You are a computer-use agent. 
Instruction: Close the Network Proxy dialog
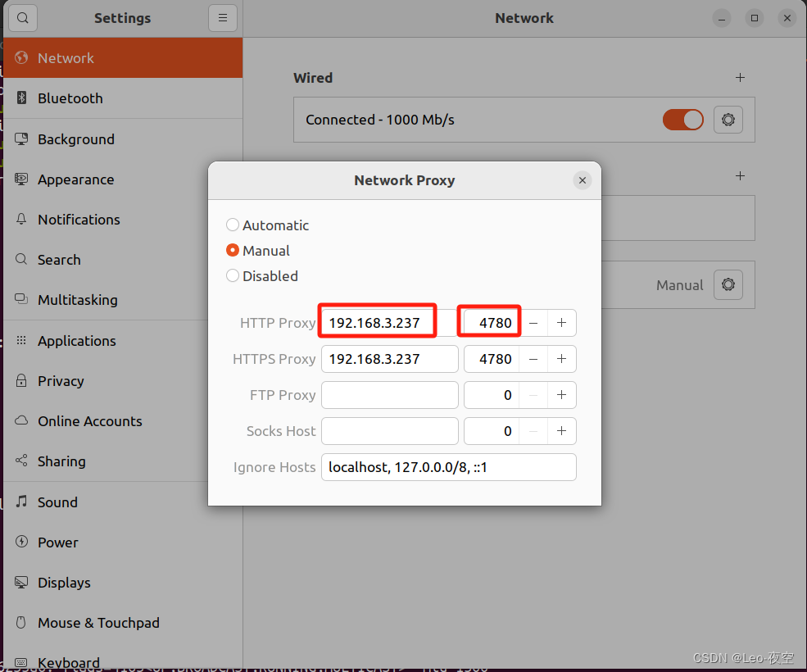click(x=582, y=180)
